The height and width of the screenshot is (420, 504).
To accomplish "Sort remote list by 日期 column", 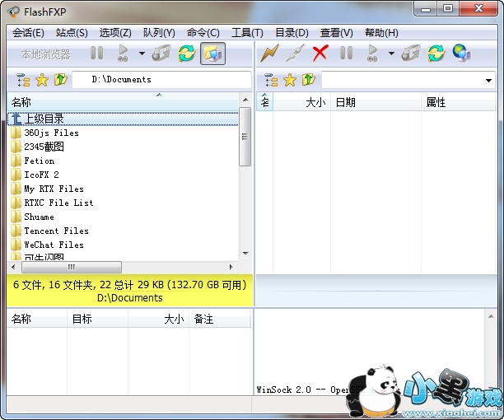I will click(376, 102).
